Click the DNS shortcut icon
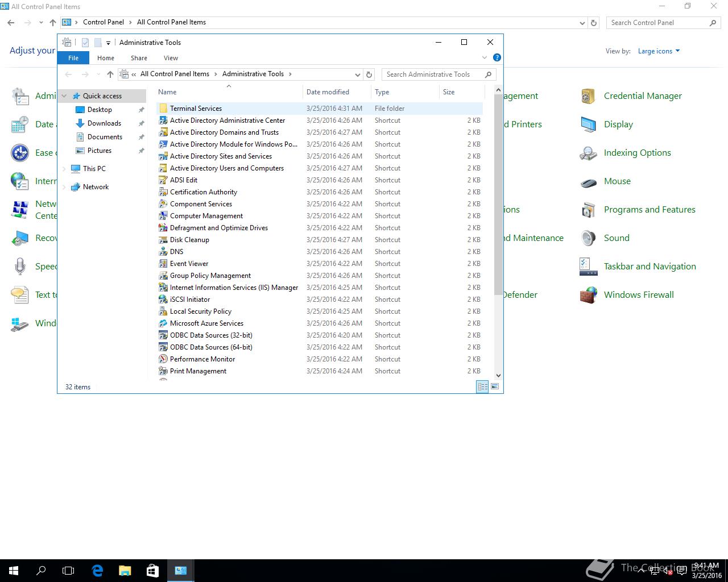 [163, 252]
